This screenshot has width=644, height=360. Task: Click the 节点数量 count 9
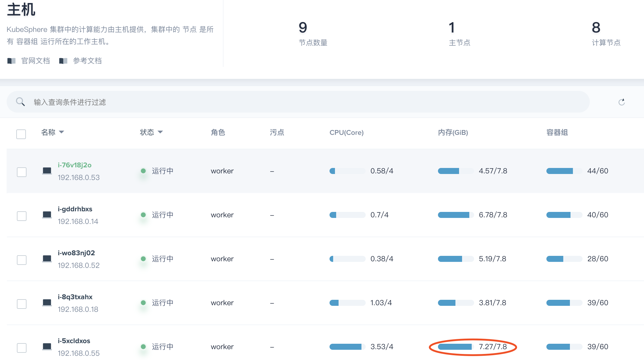(303, 28)
